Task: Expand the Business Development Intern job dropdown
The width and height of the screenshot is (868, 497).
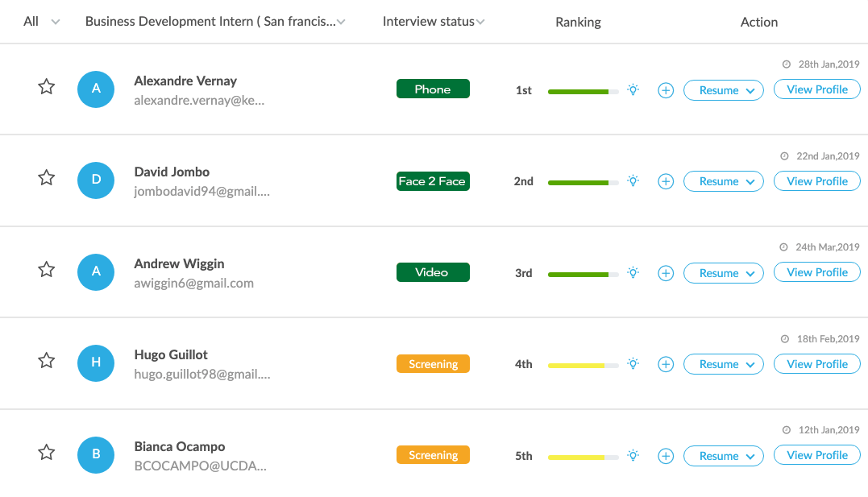Action: tap(215, 22)
